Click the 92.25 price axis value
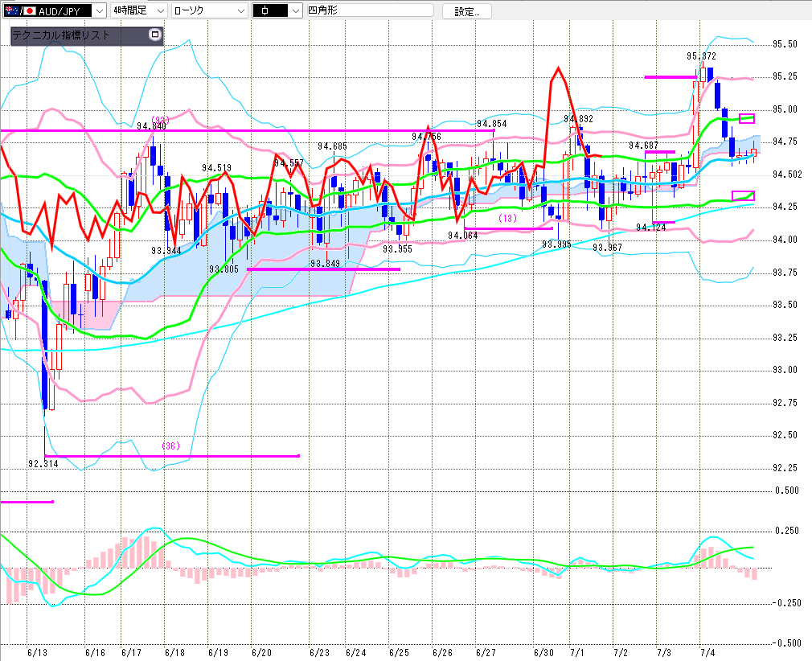The height and width of the screenshot is (661, 812). 785,468
